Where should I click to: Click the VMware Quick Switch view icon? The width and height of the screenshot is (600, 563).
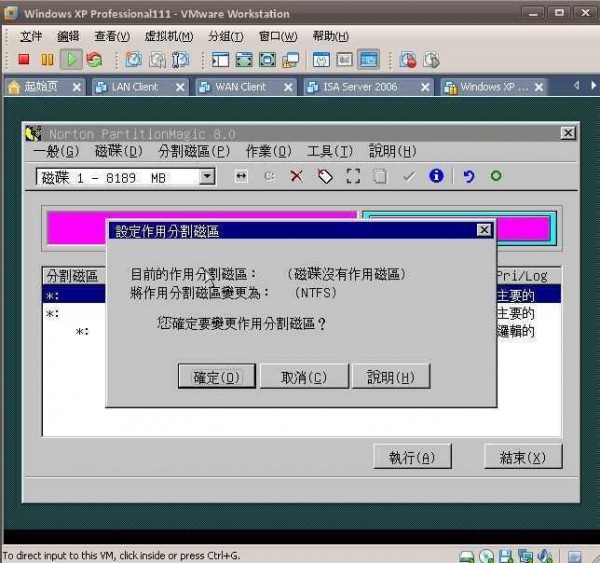pyautogui.click(x=244, y=60)
